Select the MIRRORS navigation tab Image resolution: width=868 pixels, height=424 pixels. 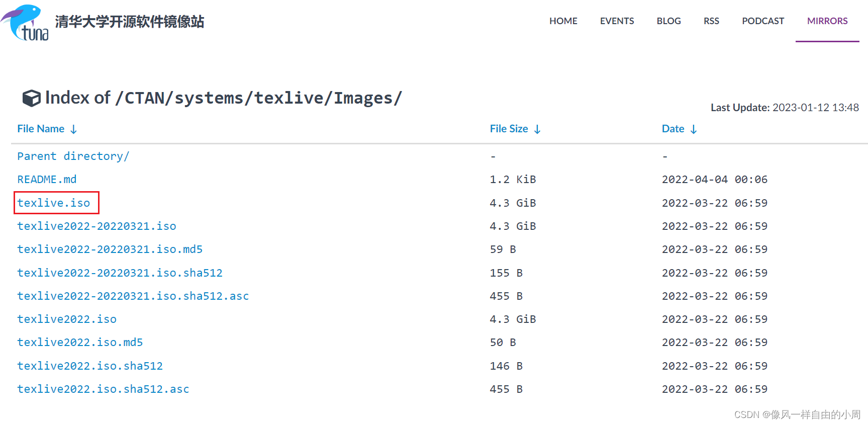pyautogui.click(x=827, y=21)
